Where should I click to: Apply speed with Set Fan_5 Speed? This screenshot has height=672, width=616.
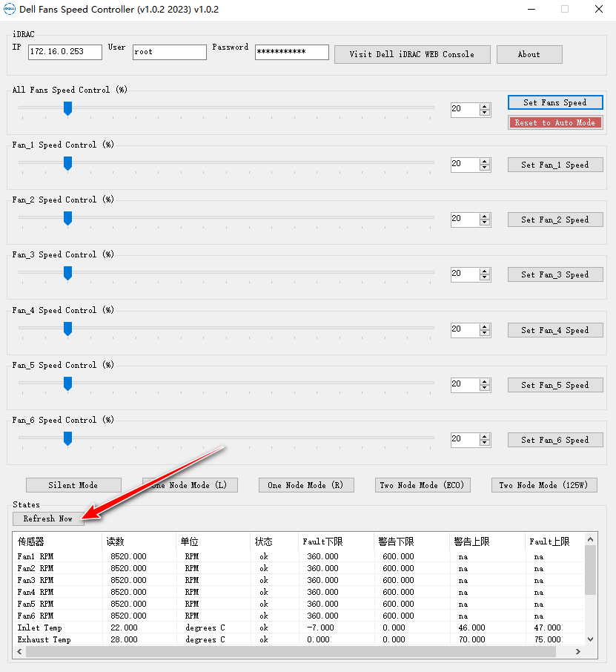pyautogui.click(x=555, y=385)
